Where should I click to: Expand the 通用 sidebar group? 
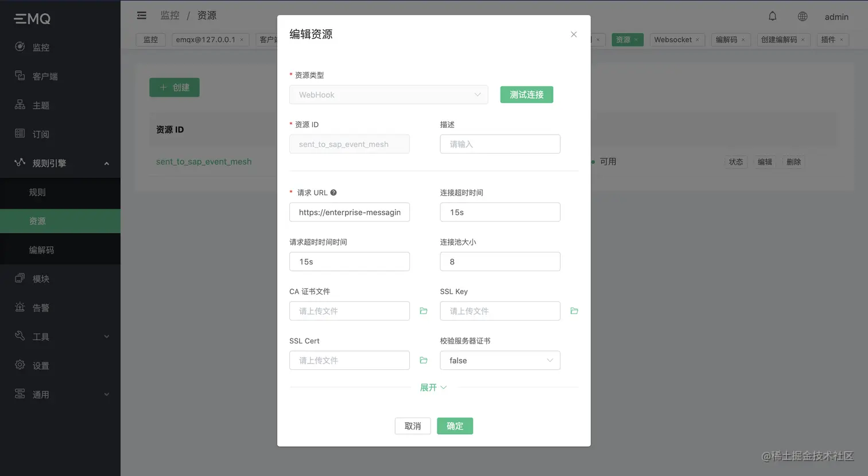click(x=60, y=395)
